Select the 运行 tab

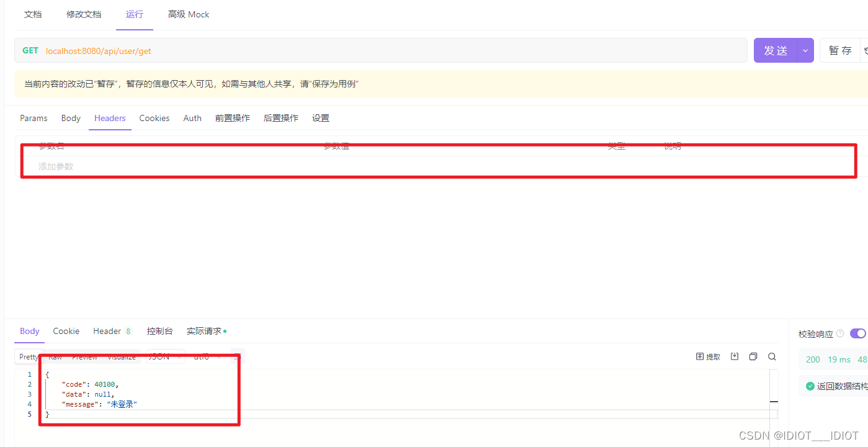[135, 14]
